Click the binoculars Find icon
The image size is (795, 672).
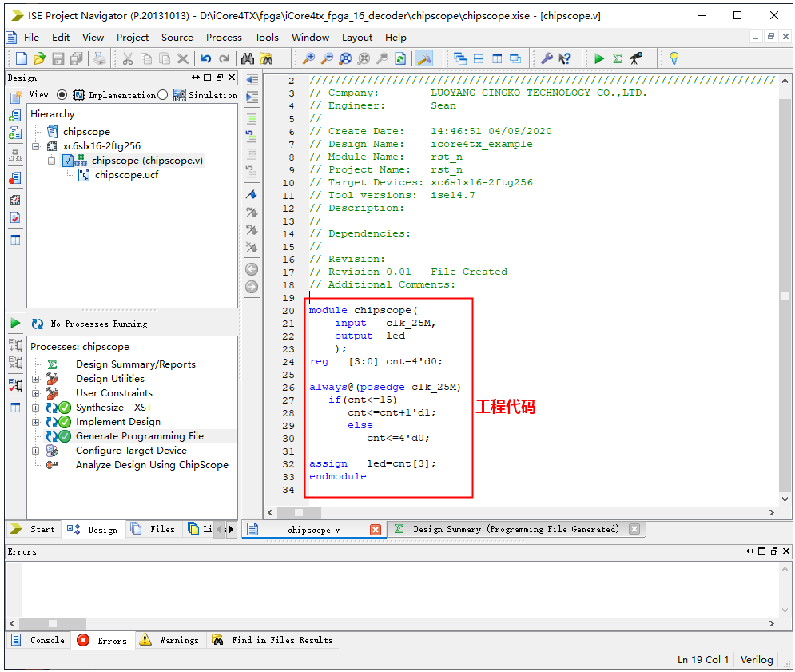pos(248,58)
